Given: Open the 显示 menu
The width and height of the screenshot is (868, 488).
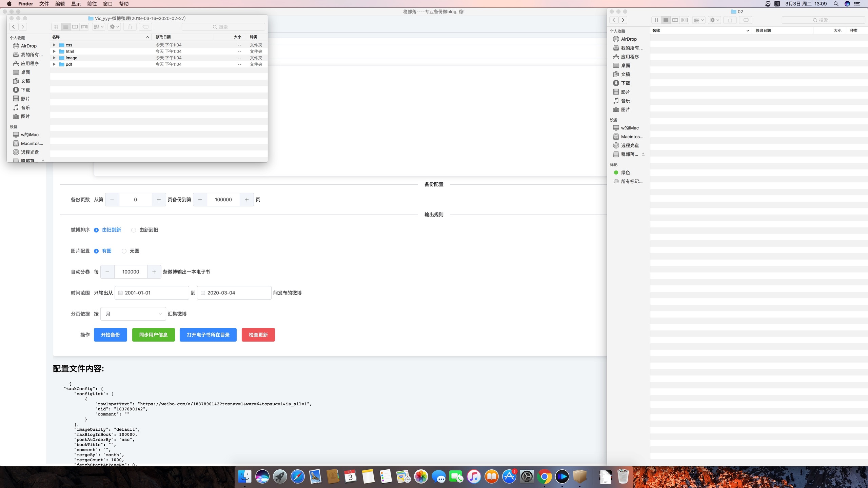Looking at the screenshot, I should point(76,4).
